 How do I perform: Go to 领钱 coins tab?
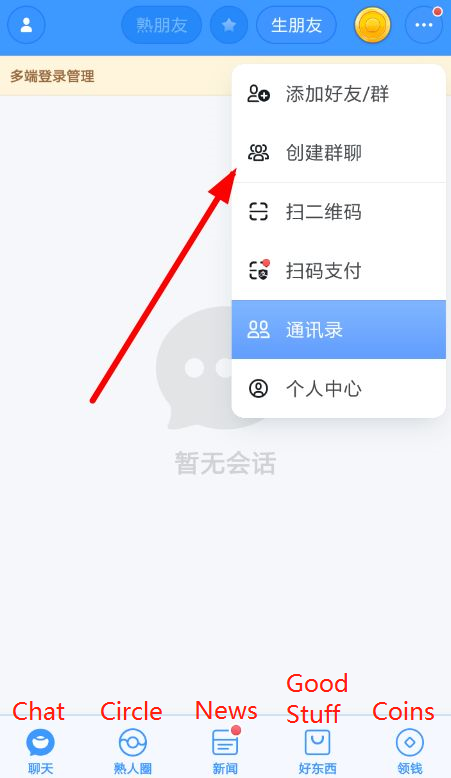pyautogui.click(x=410, y=751)
